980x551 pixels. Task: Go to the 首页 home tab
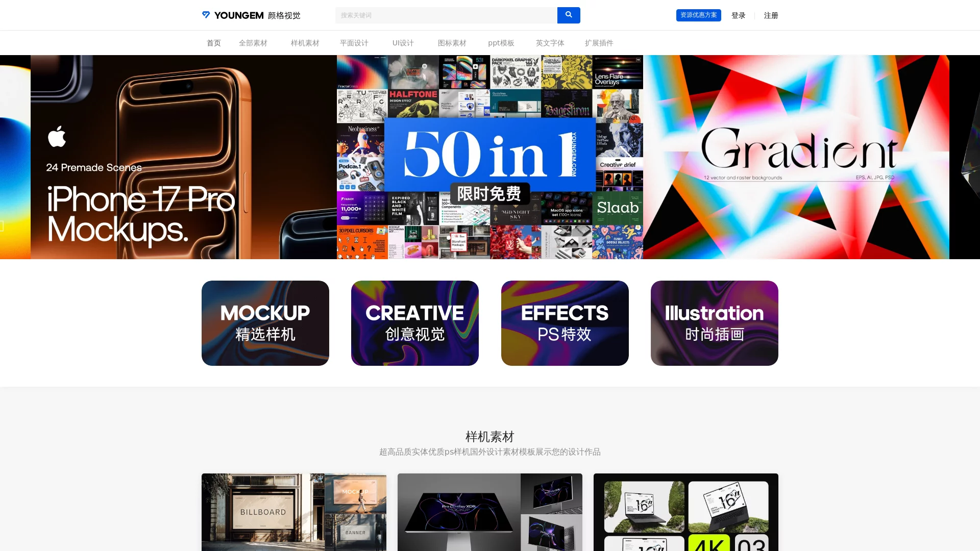tap(213, 43)
